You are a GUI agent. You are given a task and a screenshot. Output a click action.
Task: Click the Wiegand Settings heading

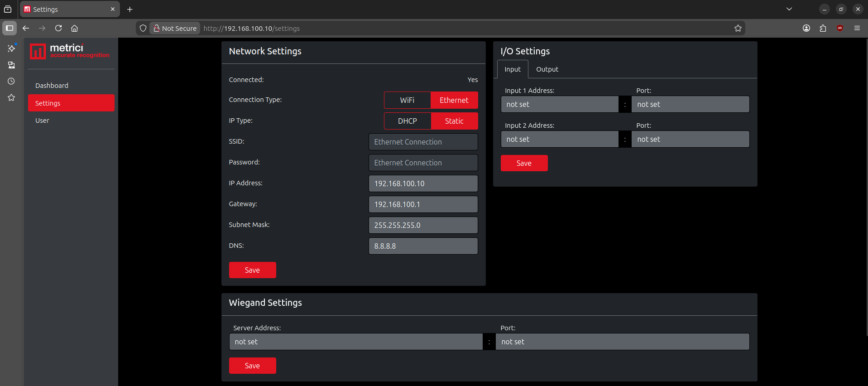click(265, 303)
